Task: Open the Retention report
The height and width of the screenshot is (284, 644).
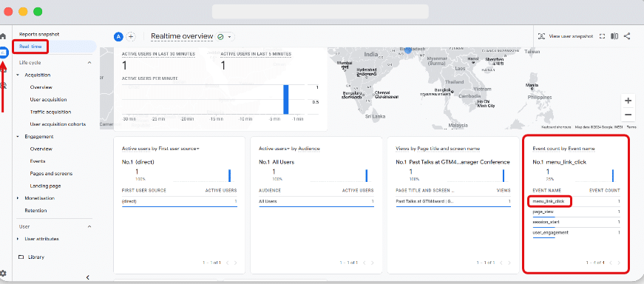Action: click(35, 211)
